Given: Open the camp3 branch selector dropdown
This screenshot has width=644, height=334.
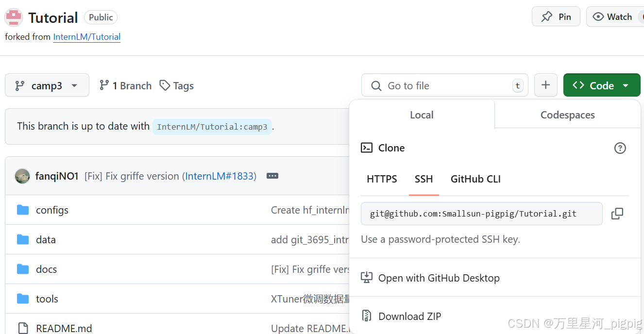Looking at the screenshot, I should click(47, 85).
